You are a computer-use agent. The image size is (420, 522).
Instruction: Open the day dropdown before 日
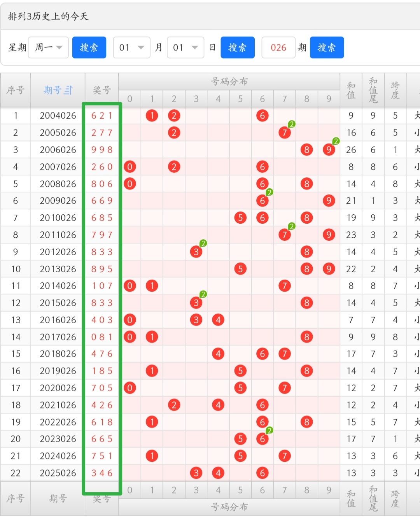[185, 47]
